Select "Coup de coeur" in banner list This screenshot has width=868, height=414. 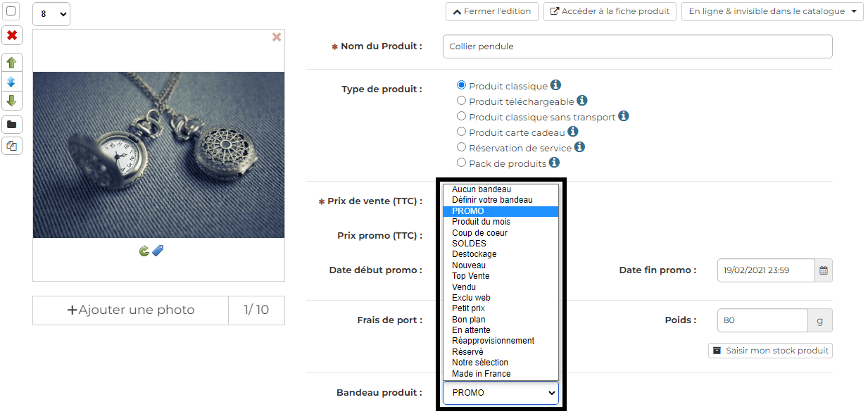[x=479, y=233]
